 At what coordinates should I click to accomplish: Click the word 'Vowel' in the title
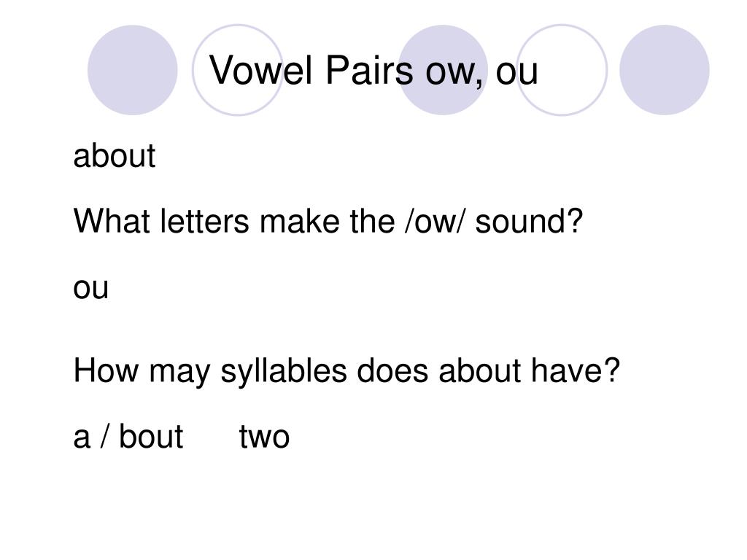click(261, 70)
